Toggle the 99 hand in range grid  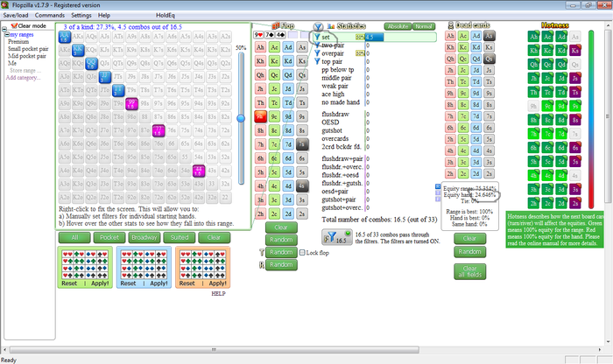click(x=131, y=104)
